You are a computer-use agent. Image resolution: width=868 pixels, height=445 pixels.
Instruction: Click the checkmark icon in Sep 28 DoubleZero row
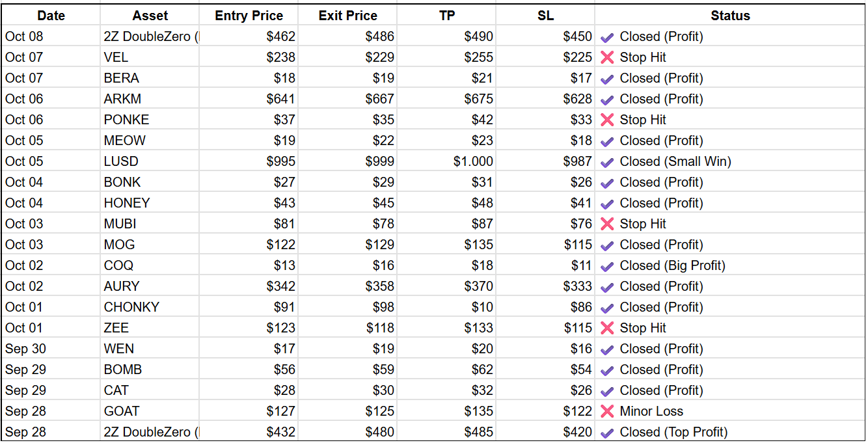(607, 433)
